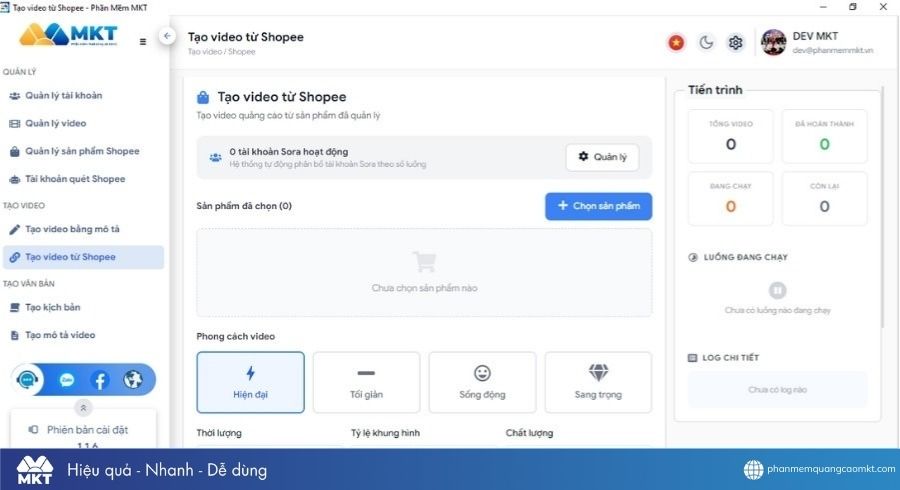Click 'Sản phẩm đã chọn (0)' label

click(x=244, y=206)
